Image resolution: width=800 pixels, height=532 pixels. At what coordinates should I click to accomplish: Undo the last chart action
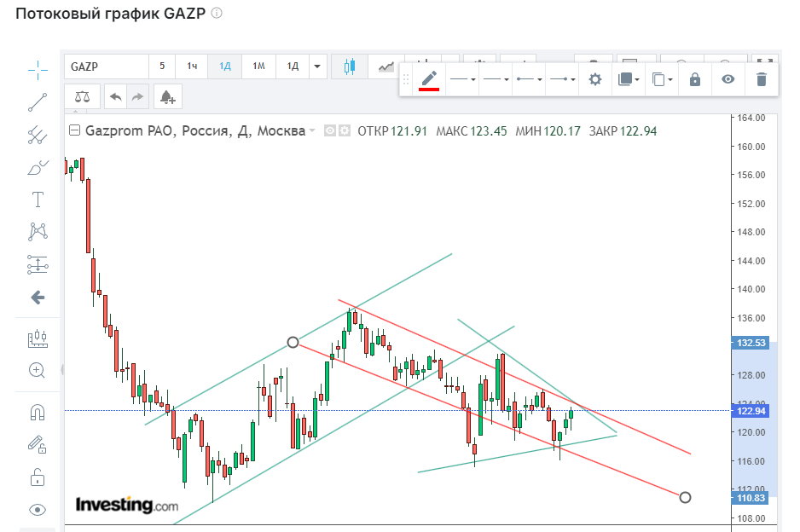(116, 97)
